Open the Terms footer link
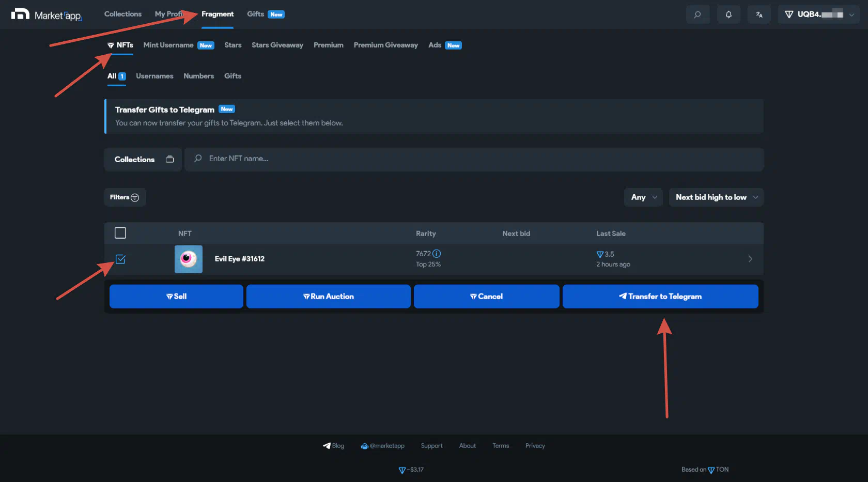 pos(501,446)
